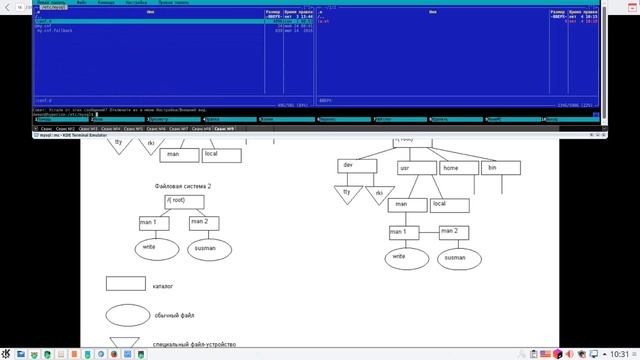Sort right panel by Размер column header
The width and height of the screenshot is (640, 360).
coord(558,12)
